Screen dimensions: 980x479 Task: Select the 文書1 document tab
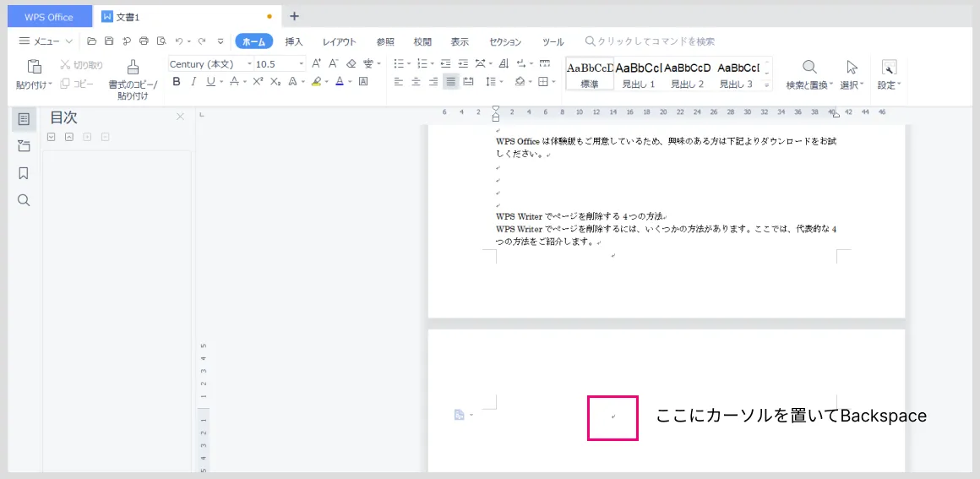coord(186,17)
